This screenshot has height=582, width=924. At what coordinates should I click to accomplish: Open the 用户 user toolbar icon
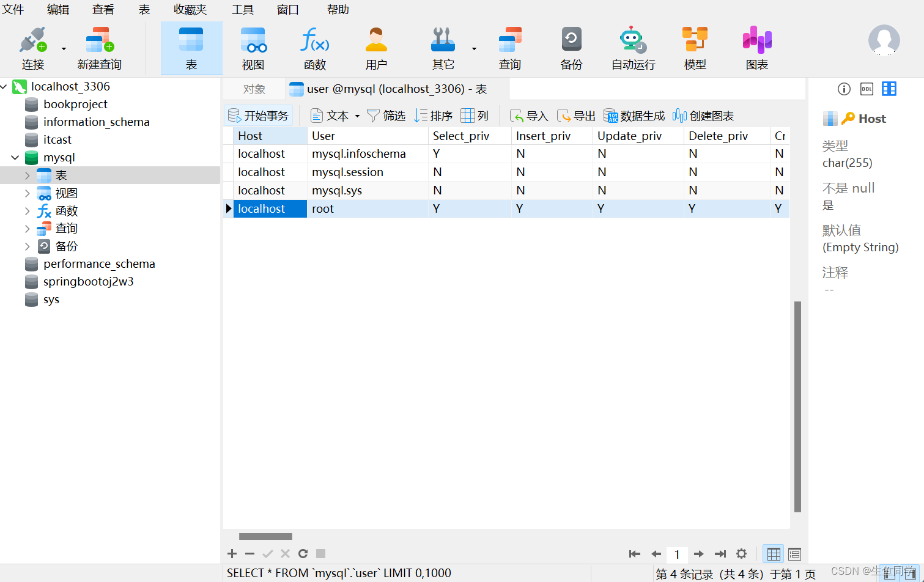(377, 48)
